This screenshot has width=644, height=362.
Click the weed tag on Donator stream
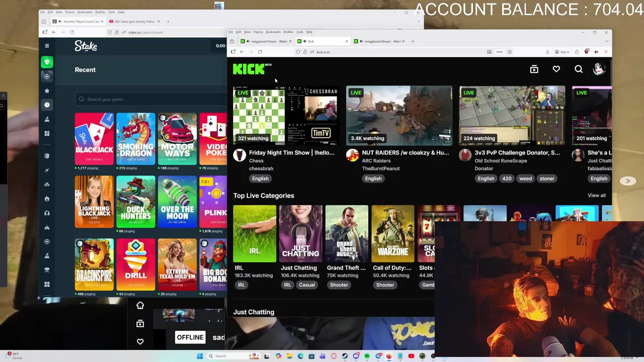pos(525,178)
